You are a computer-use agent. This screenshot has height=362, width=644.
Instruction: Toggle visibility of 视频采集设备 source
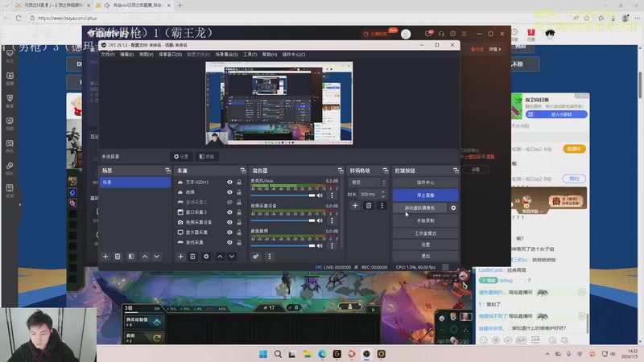(x=229, y=222)
